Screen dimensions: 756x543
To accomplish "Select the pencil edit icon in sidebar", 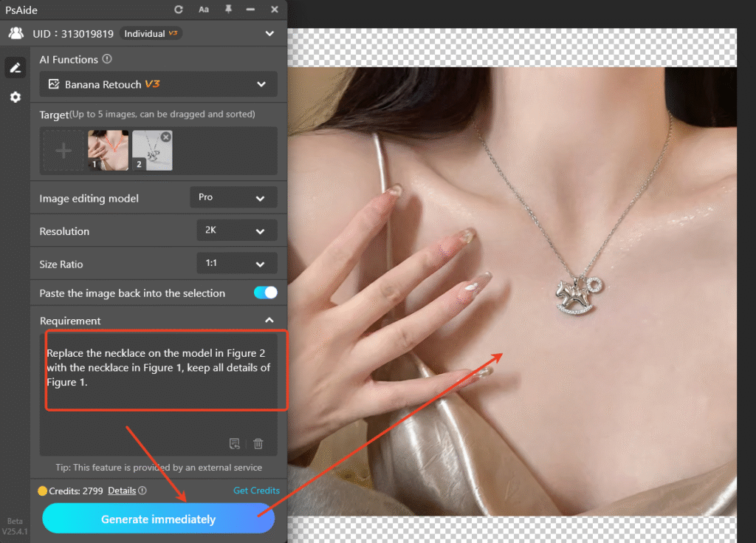I will click(15, 68).
